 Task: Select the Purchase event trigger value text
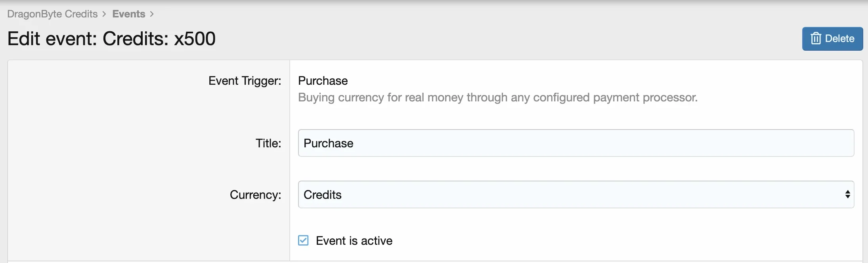tap(323, 81)
